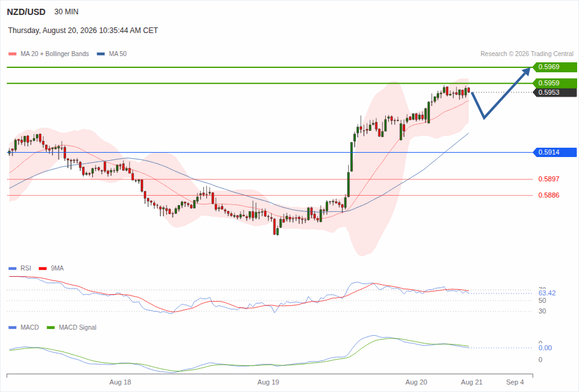Screen dimensions: 579x392
Task: Click the 0.5969 resistance price tag
Action: pyautogui.click(x=555, y=67)
